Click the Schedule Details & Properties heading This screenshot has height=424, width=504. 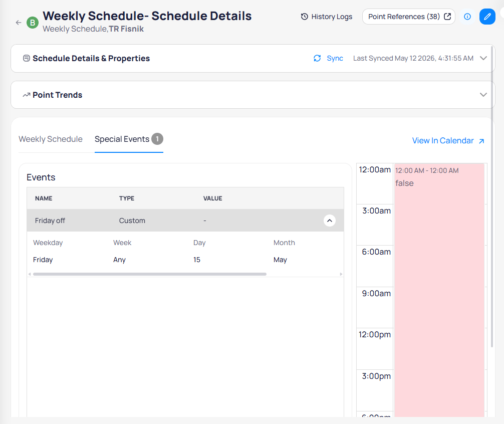click(x=91, y=58)
